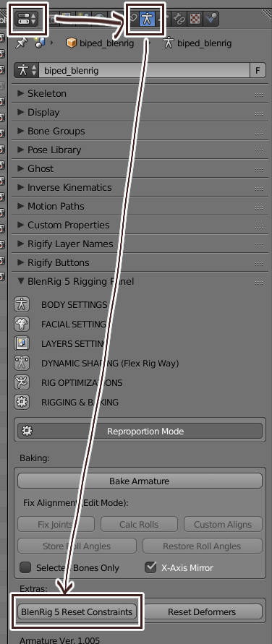Click the RIG OPTIMIZATIONS icon
Image resolution: width=272 pixels, height=644 pixels.
click(22, 382)
